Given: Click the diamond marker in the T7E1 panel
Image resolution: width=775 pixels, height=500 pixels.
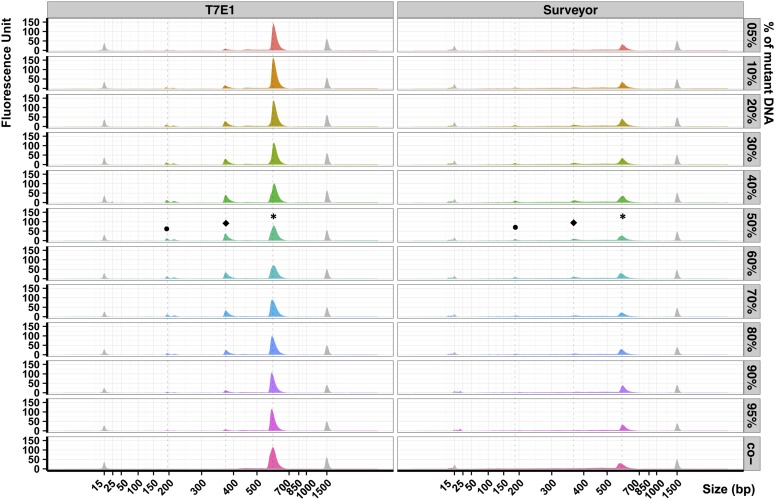Looking at the screenshot, I should click(x=226, y=223).
